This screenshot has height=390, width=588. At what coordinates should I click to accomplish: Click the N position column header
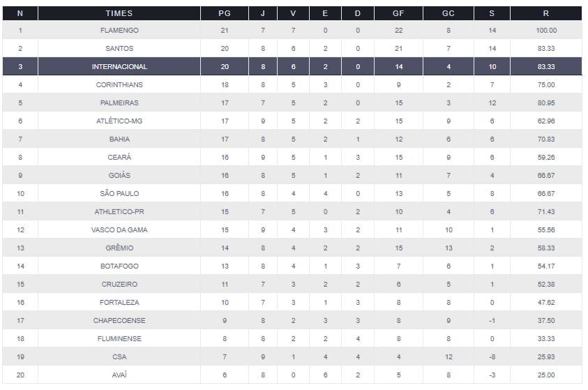20,13
